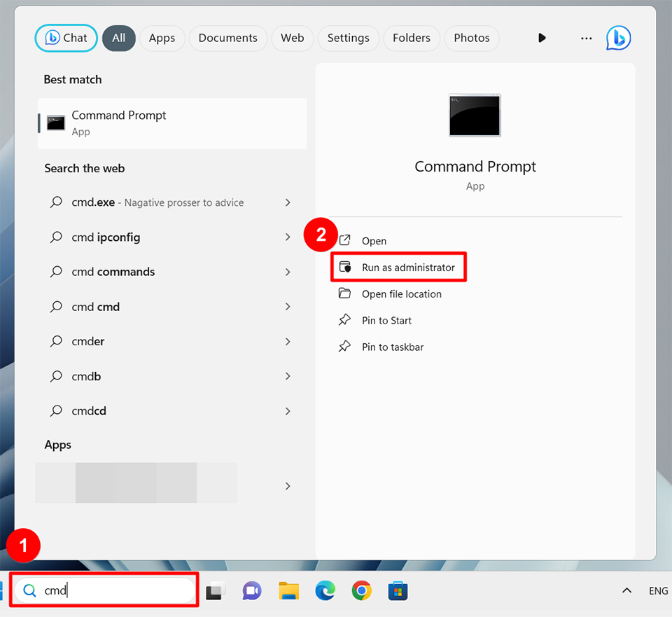Open File Explorer from the taskbar
The width and height of the screenshot is (672, 617).
point(289,591)
